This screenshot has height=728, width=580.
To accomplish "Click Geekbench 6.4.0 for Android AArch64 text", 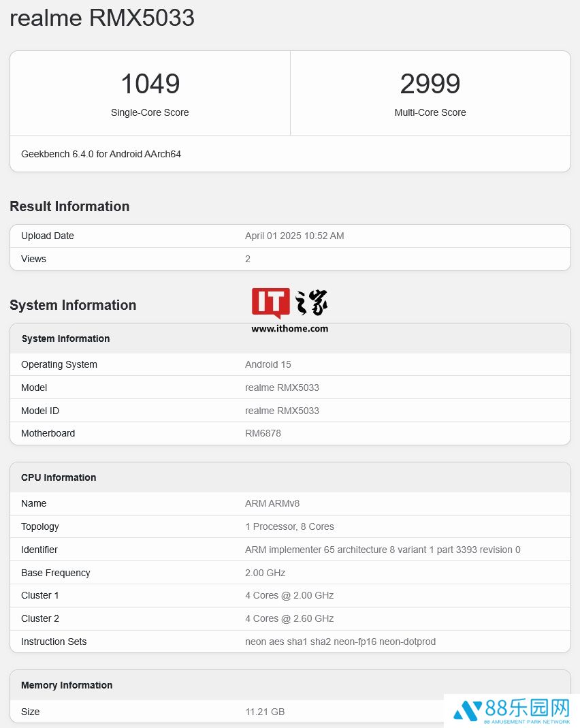I will [x=101, y=154].
